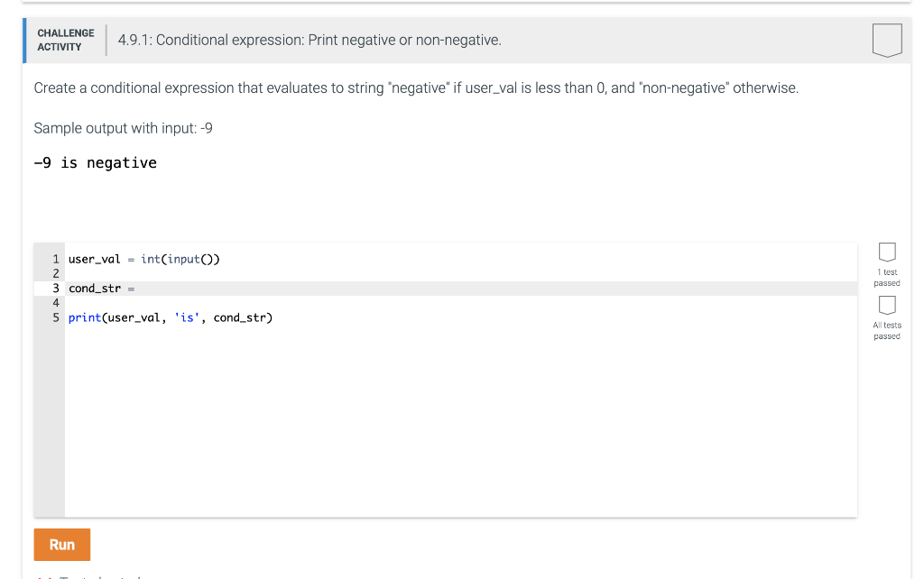Screen dimensions: 924x579
Task: Click line number 2 in the gutter
Action: click(55, 274)
